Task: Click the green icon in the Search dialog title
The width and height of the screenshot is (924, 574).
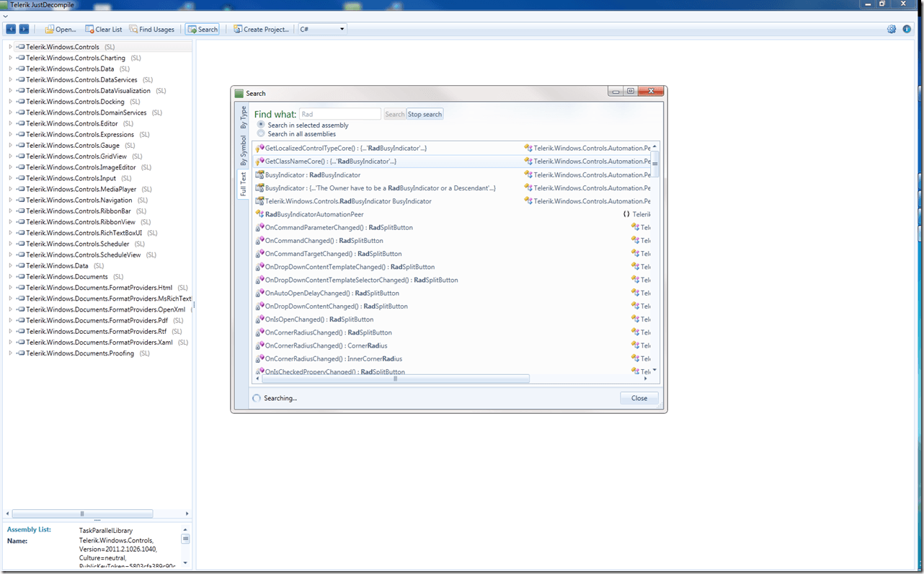Action: pyautogui.click(x=239, y=93)
